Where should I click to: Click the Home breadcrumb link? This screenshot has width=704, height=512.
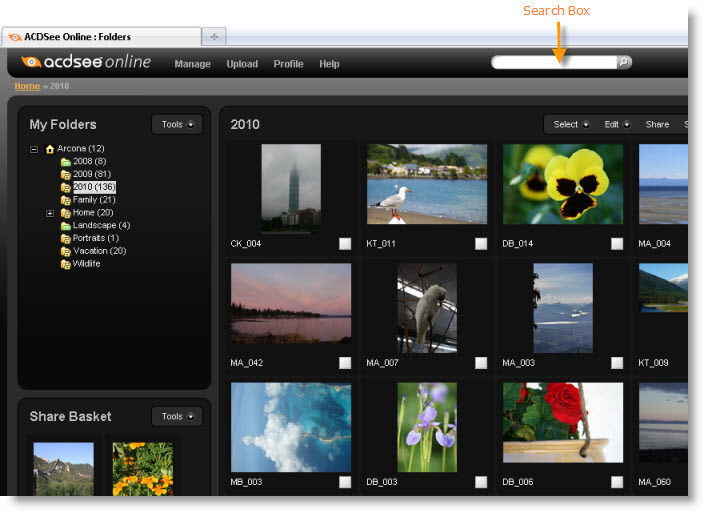click(27, 86)
